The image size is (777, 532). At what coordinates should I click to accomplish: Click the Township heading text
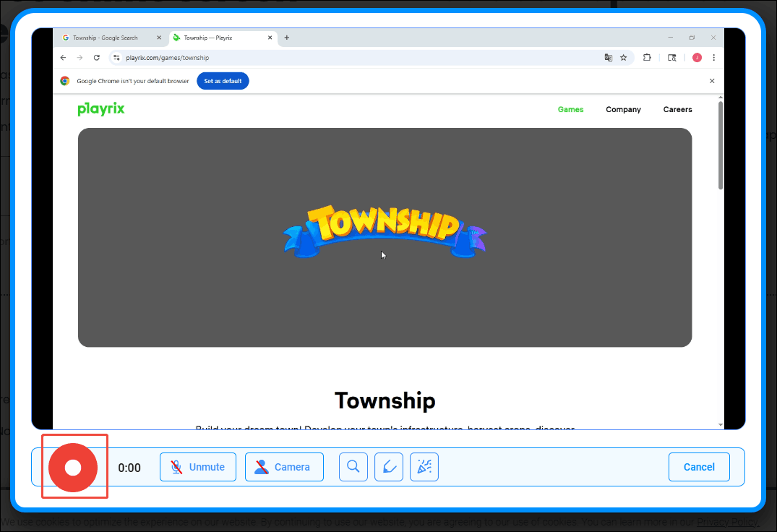coord(385,400)
